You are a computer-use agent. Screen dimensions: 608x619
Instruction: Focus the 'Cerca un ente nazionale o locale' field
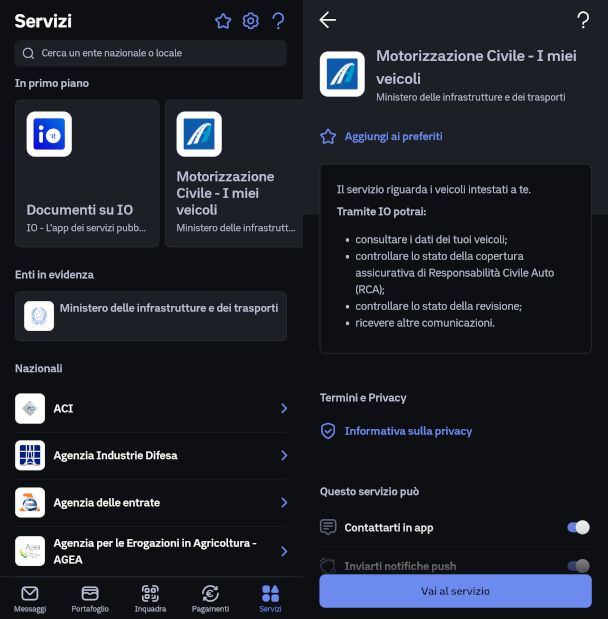(150, 53)
